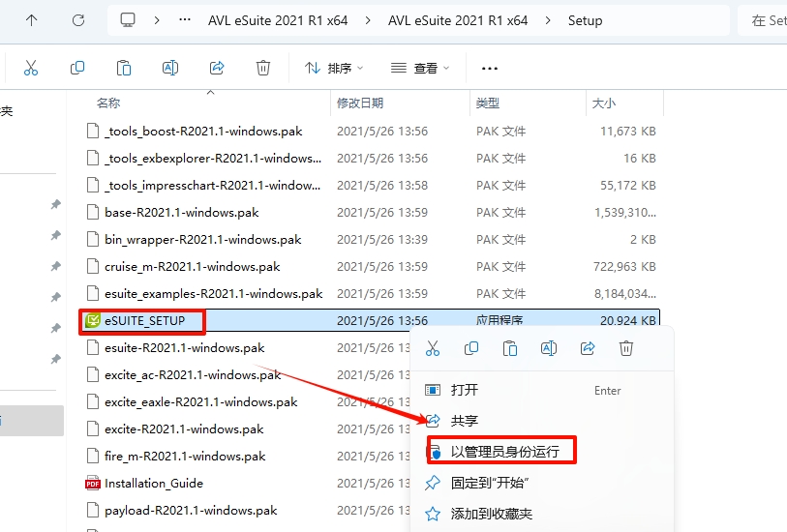Click the Installation_Guide PDF icon

coord(93,484)
